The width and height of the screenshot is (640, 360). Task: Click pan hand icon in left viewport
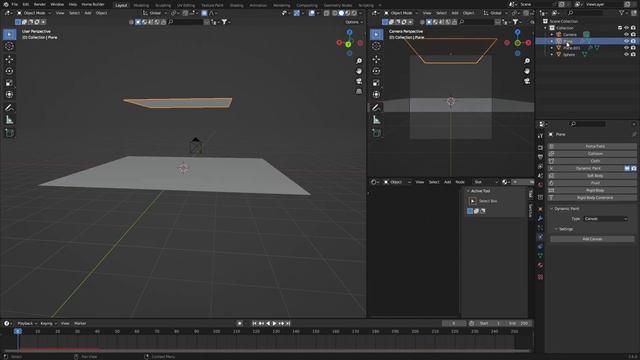(x=359, y=71)
